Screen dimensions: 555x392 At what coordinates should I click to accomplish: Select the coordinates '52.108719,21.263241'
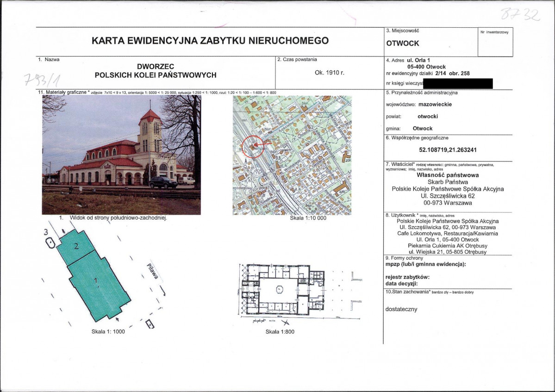pyautogui.click(x=448, y=149)
